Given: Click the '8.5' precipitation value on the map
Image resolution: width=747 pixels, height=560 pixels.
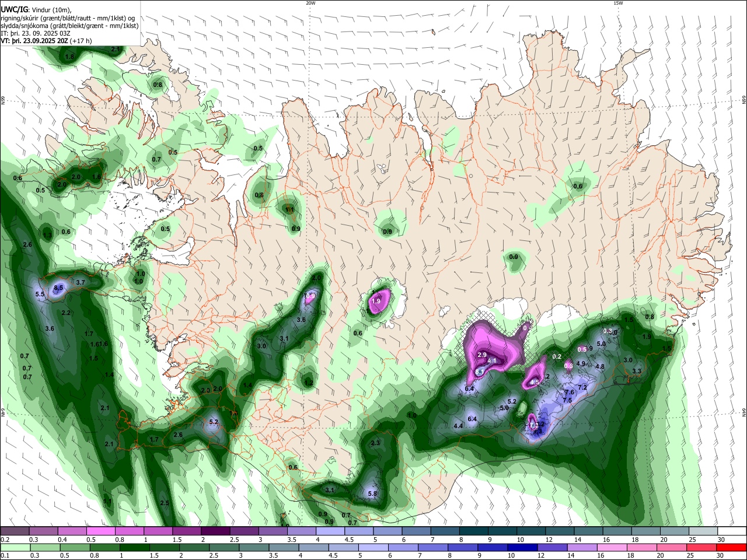Looking at the screenshot, I should pyautogui.click(x=58, y=288).
